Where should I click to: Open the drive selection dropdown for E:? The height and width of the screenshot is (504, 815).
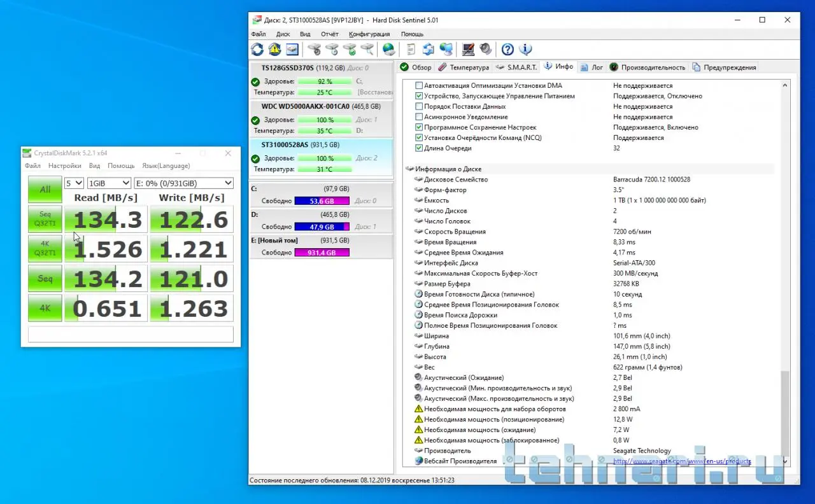(183, 183)
